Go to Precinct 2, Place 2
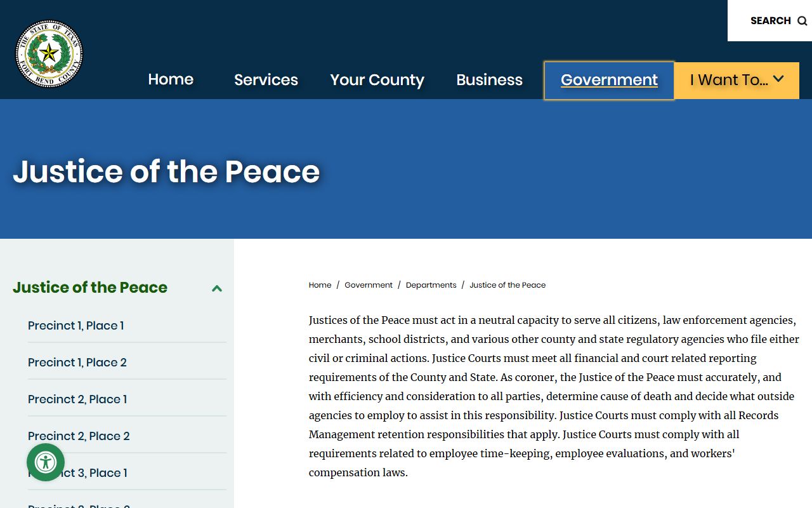 [79, 436]
